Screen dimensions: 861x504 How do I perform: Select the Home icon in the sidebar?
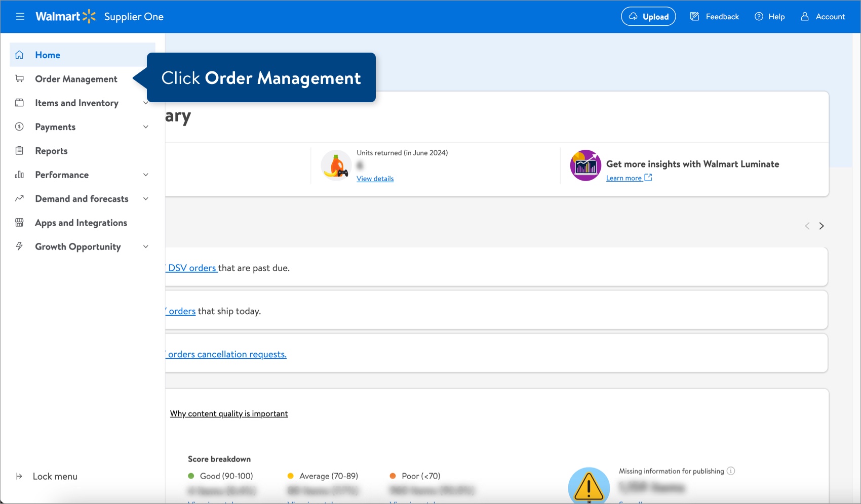(x=19, y=55)
